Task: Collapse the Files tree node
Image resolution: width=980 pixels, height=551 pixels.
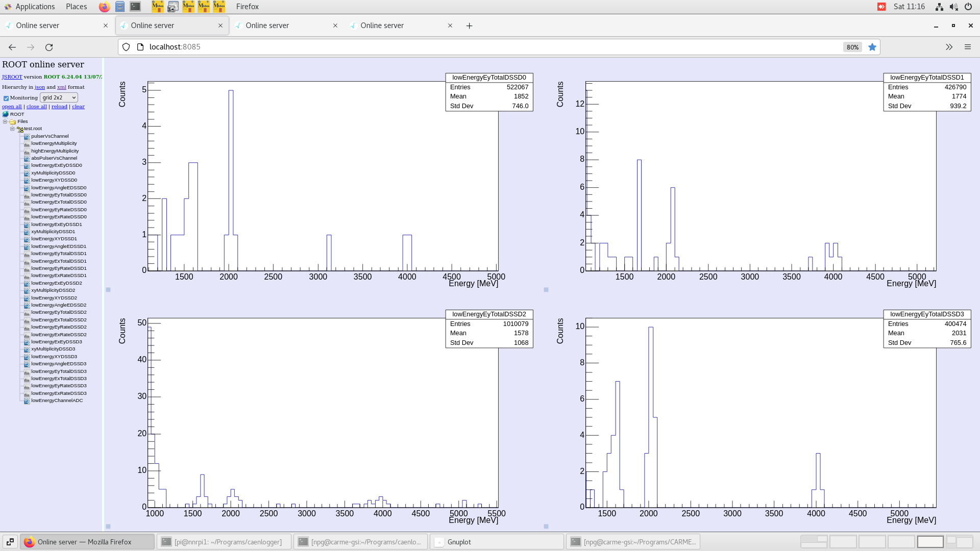Action: tap(5, 122)
